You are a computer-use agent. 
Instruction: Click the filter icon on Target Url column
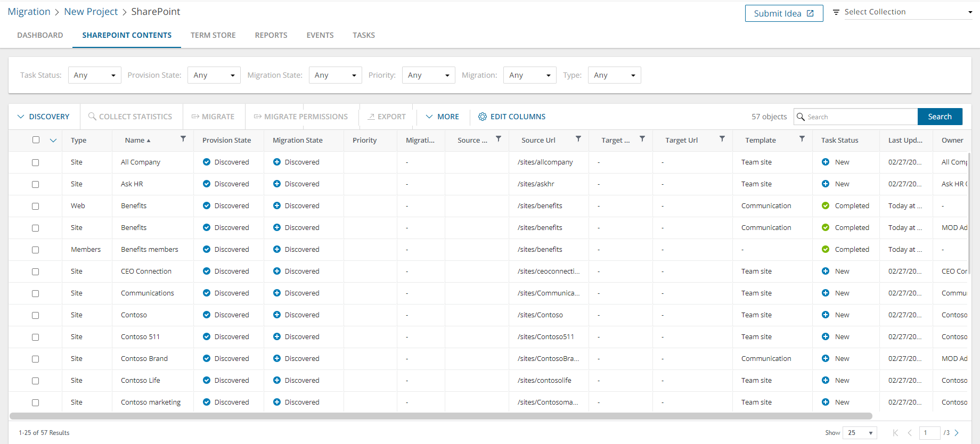pos(722,139)
